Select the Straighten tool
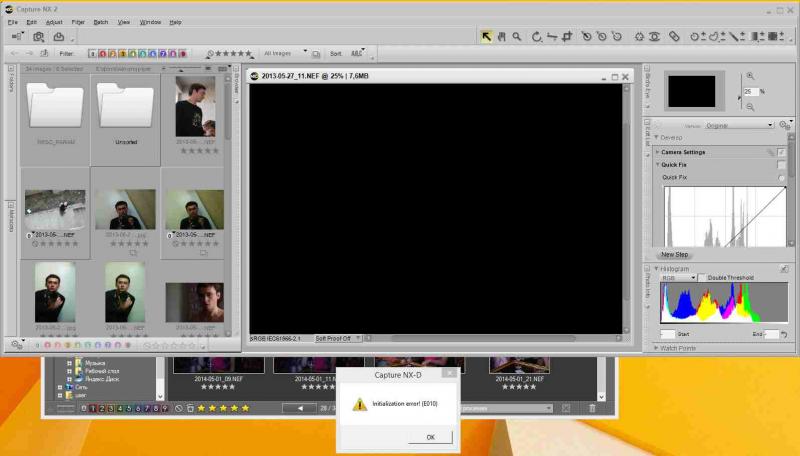Screen dimensions: 800x456 pos(552,37)
